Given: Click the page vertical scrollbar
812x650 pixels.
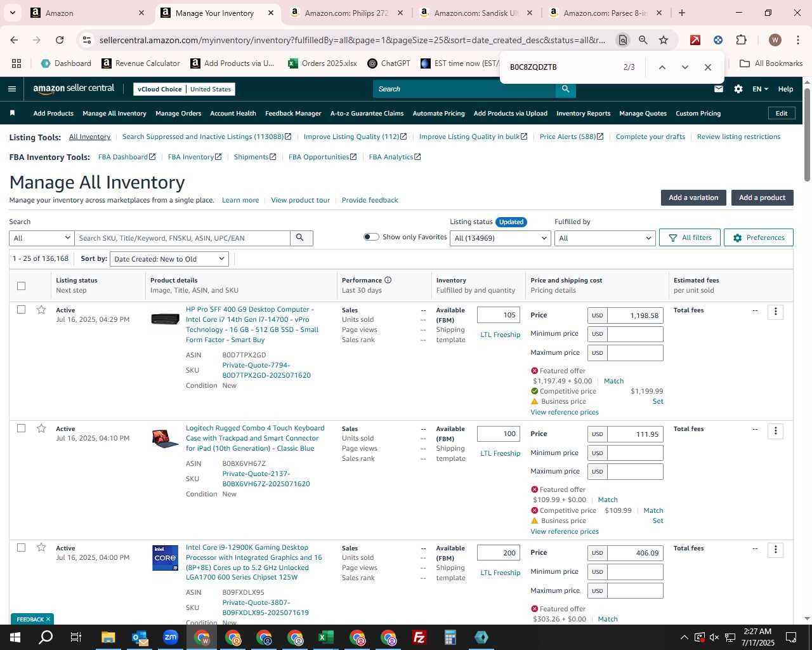Looking at the screenshot, I should [807, 134].
